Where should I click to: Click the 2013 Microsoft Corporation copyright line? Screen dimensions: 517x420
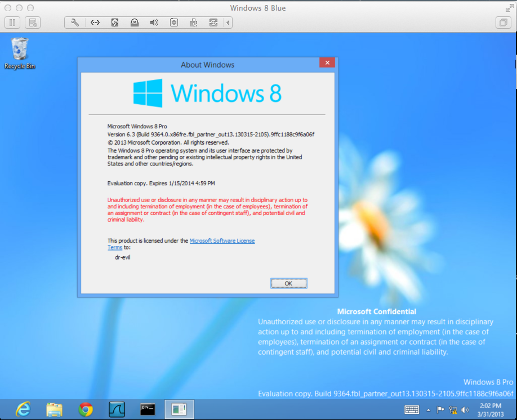pos(168,142)
